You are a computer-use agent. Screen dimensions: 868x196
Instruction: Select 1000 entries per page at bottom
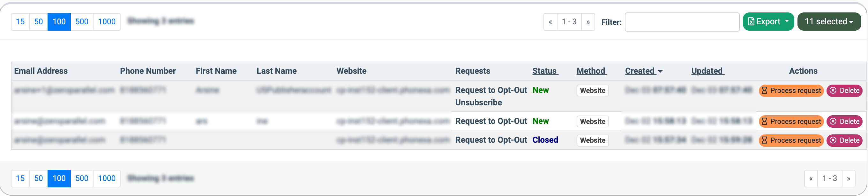pyautogui.click(x=107, y=178)
